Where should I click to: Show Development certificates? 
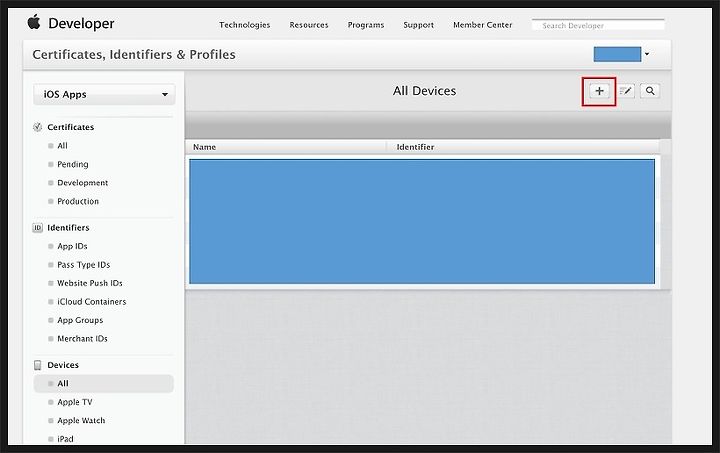[x=83, y=183]
